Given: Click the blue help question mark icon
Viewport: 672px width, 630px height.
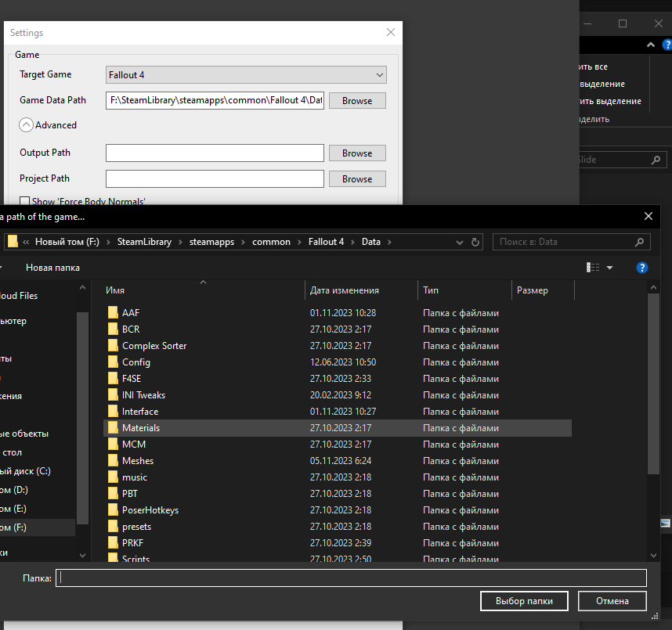Looking at the screenshot, I should (642, 268).
